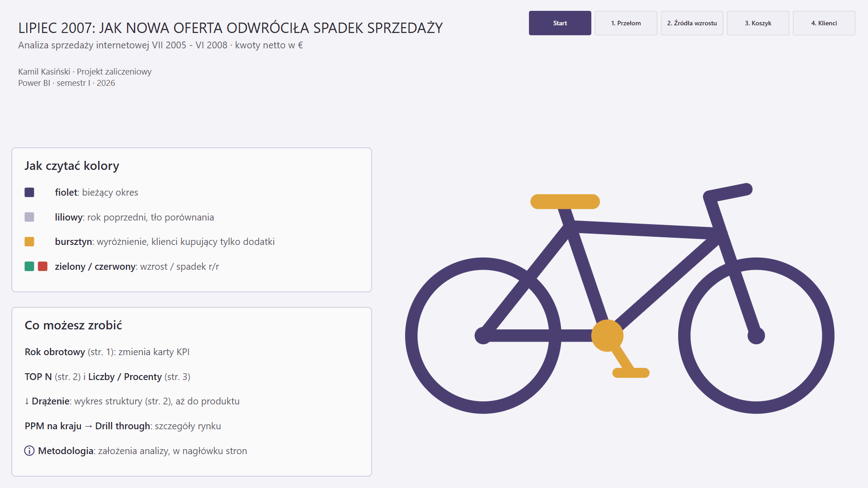Image resolution: width=868 pixels, height=488 pixels.
Task: Click the red czerwony decline swatch
Action: tap(43, 266)
